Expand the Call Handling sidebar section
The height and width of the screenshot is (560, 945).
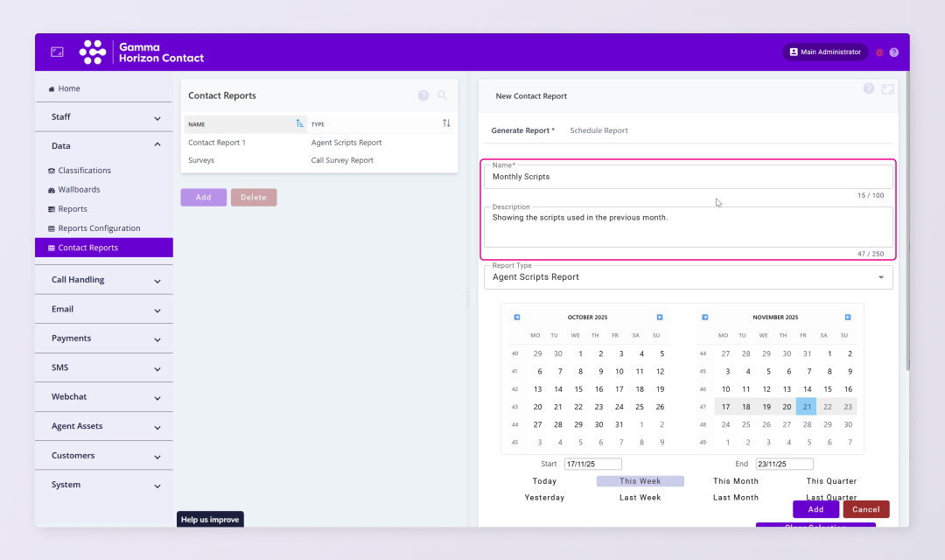click(x=104, y=280)
